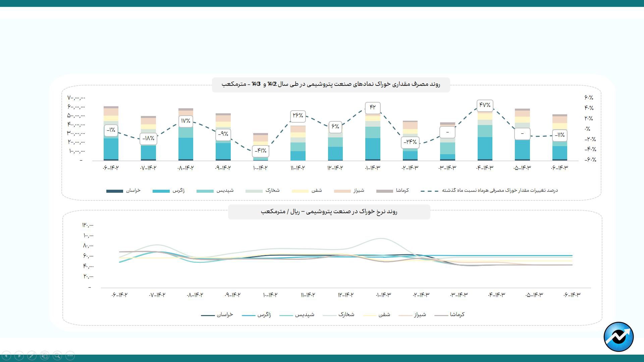Select the -18% data label
The image size is (644, 362).
tap(148, 138)
